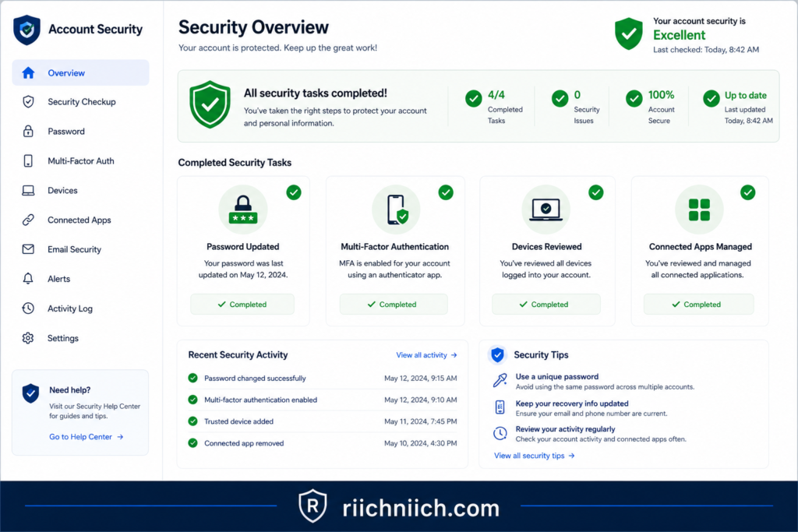Select Trusted device added activity row
The width and height of the screenshot is (798, 532).
pyautogui.click(x=322, y=421)
